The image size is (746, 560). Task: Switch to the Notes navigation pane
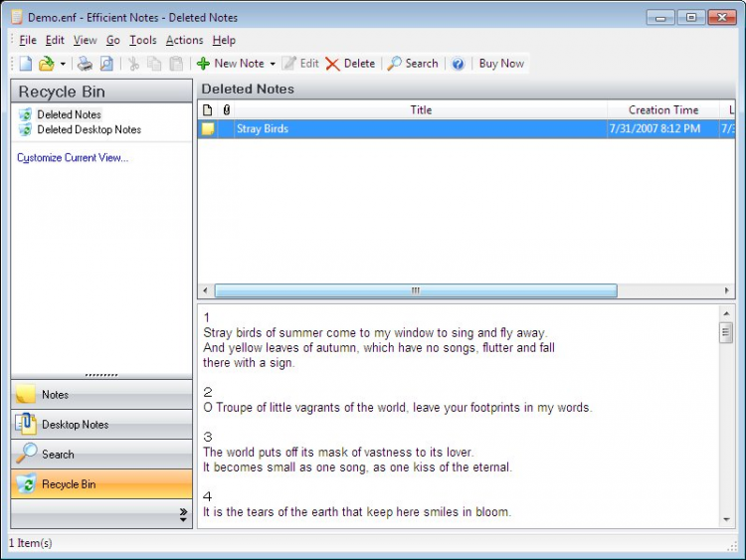click(x=101, y=395)
